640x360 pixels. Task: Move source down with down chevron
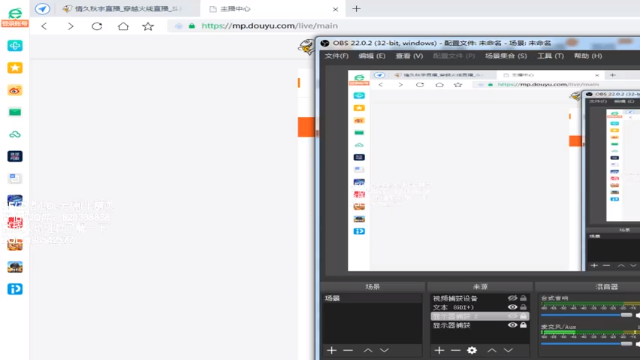[508, 350]
